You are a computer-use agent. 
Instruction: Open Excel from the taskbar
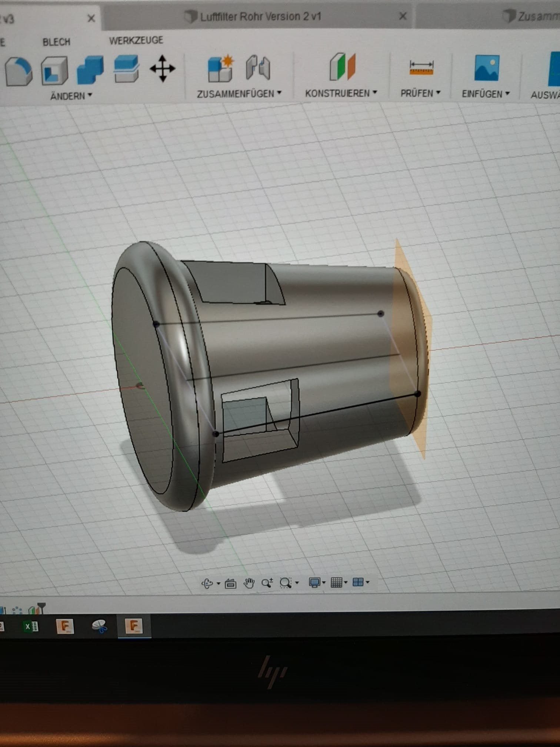tap(31, 627)
